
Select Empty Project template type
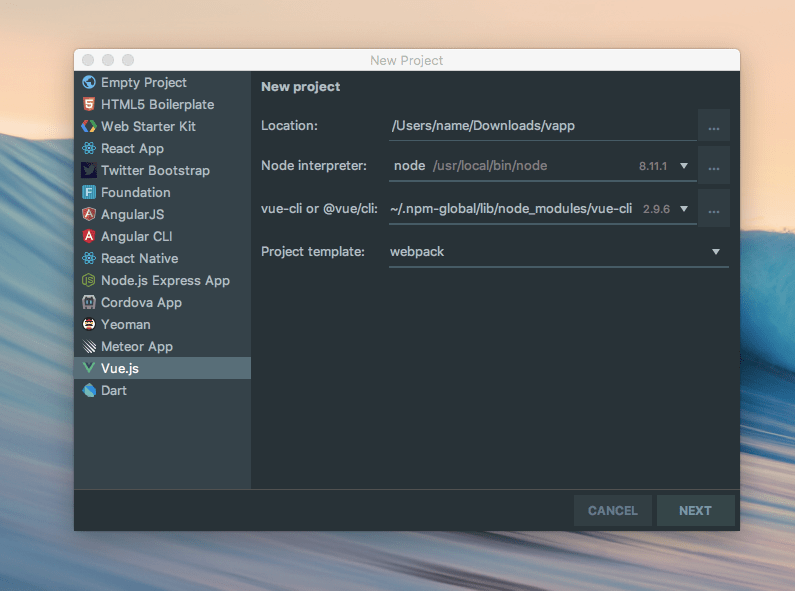[x=162, y=82]
